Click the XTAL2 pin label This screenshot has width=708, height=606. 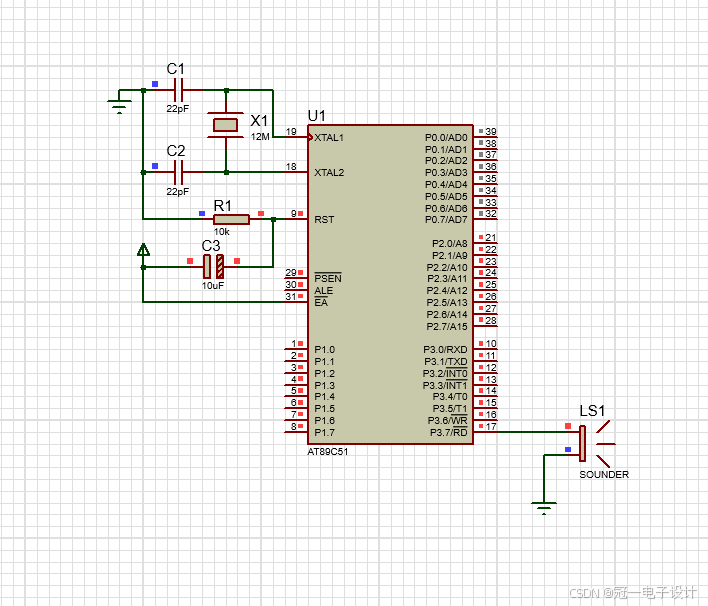point(329,172)
